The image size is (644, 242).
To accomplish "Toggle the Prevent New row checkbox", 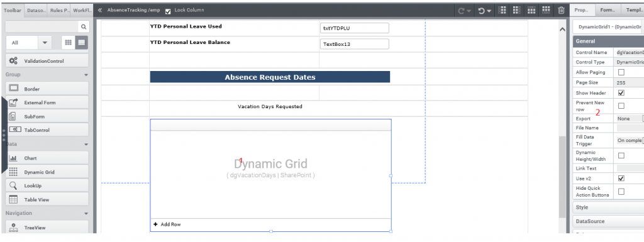I will point(621,106).
